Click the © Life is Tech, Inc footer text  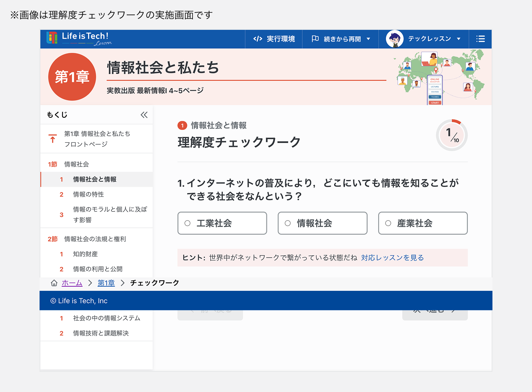[x=79, y=301]
